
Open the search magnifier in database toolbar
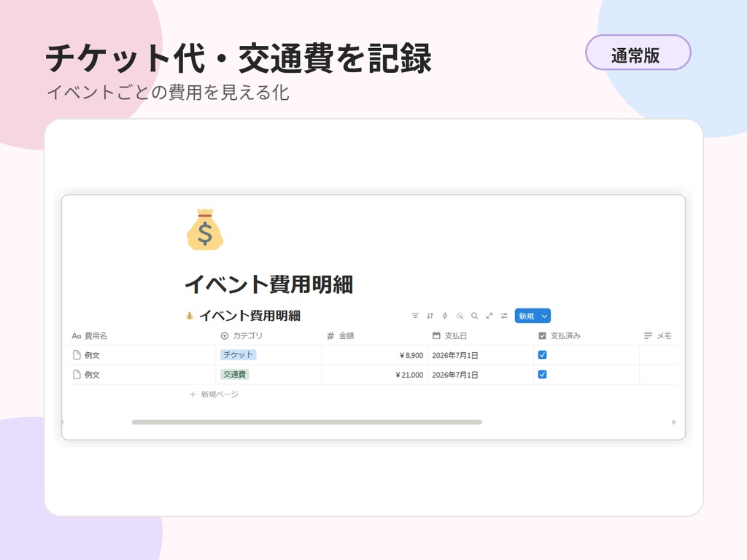[x=474, y=316]
